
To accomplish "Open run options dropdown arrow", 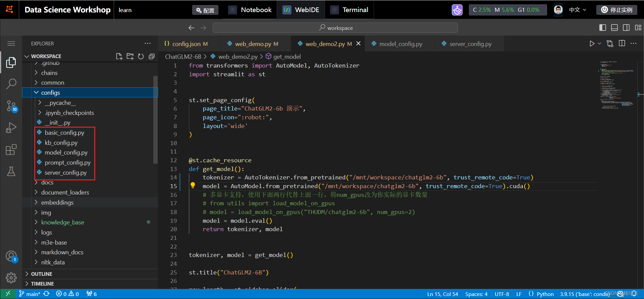I will tap(599, 44).
